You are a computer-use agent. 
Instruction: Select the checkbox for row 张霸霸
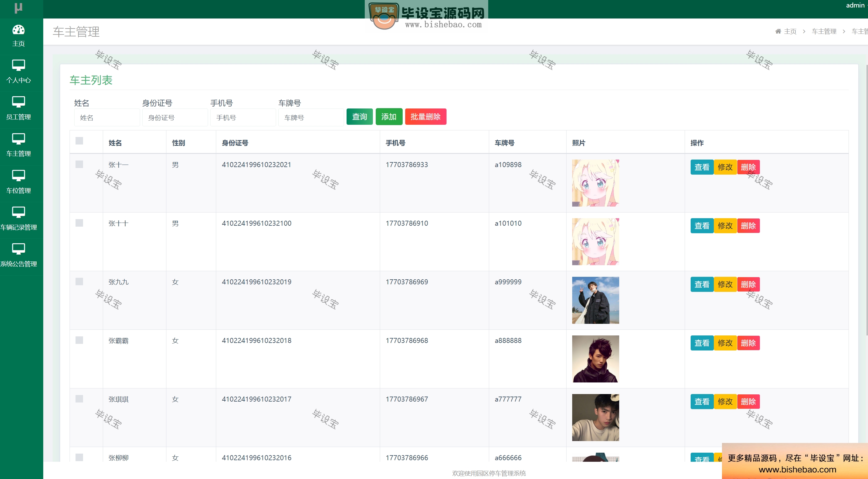[79, 340]
